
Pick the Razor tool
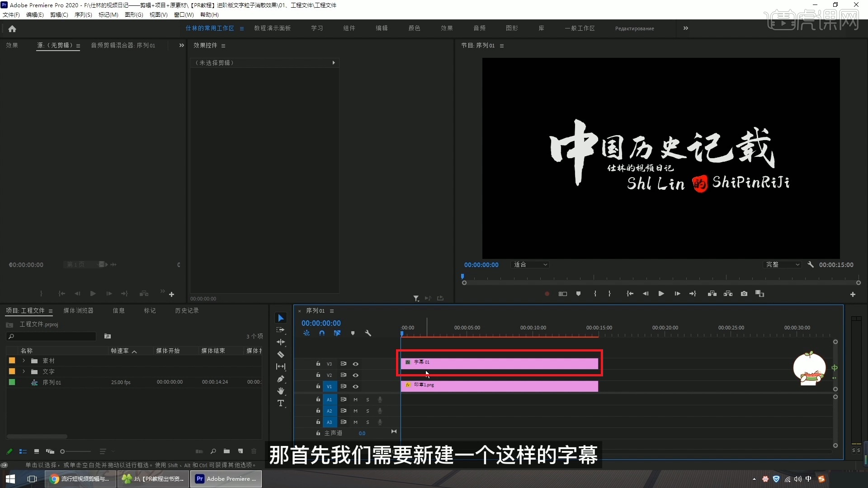point(281,354)
